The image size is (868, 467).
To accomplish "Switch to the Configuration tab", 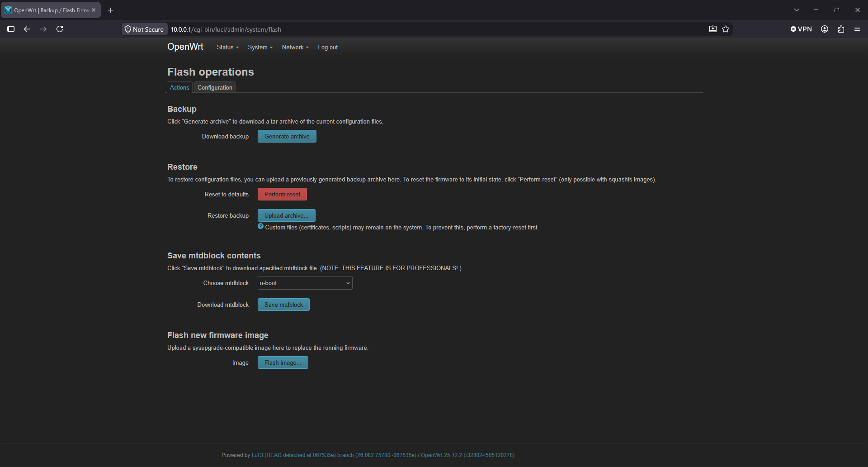I will (215, 87).
